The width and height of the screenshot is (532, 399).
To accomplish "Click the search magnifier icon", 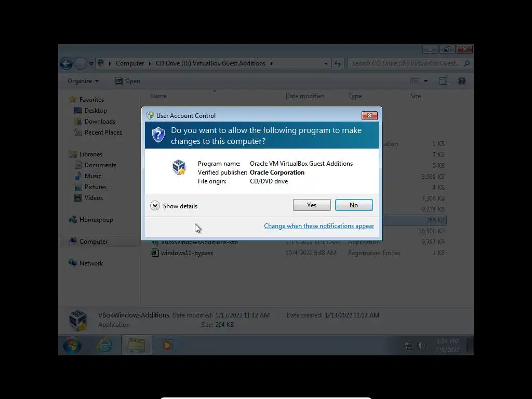I will point(467,63).
